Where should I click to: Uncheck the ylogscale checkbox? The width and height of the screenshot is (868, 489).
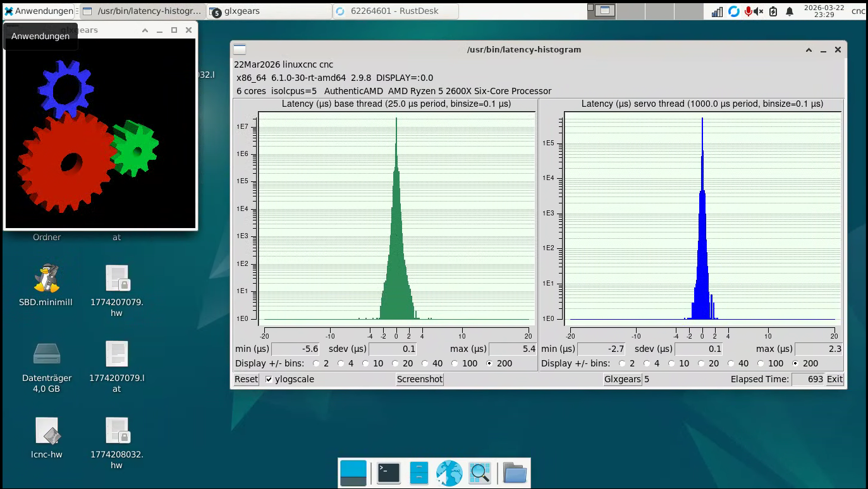coord(269,379)
